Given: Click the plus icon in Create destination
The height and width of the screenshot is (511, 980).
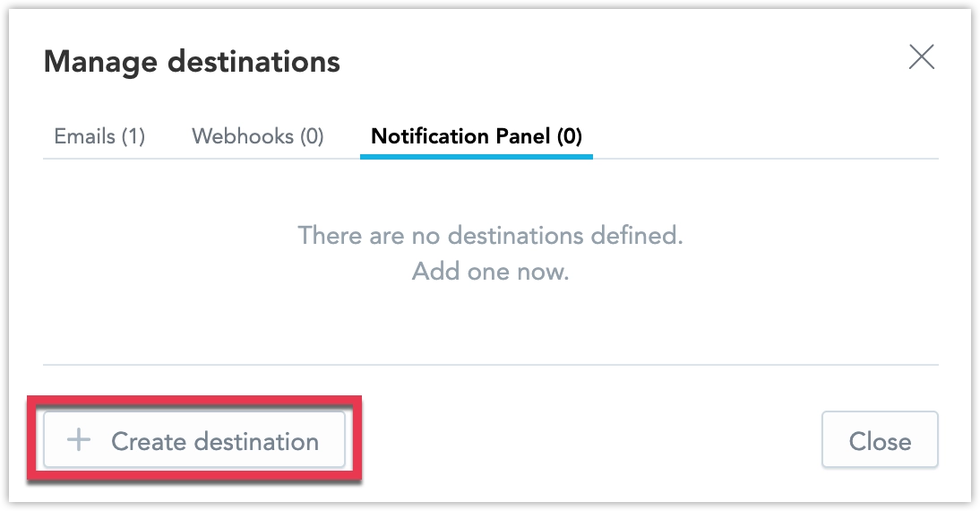Looking at the screenshot, I should 80,440.
